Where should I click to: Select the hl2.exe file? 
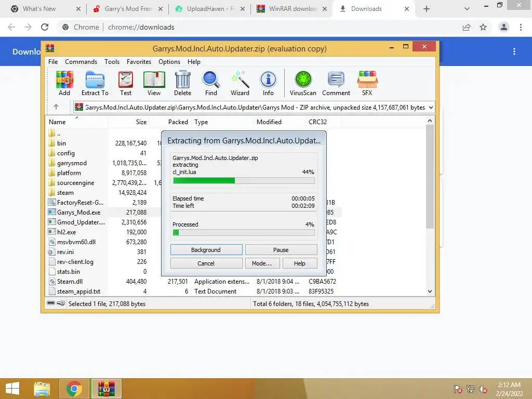click(x=66, y=232)
